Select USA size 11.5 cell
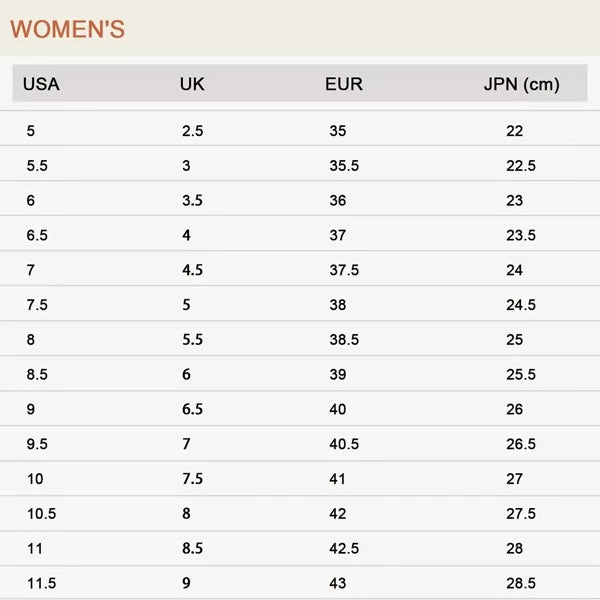This screenshot has height=600, width=600. (41, 583)
